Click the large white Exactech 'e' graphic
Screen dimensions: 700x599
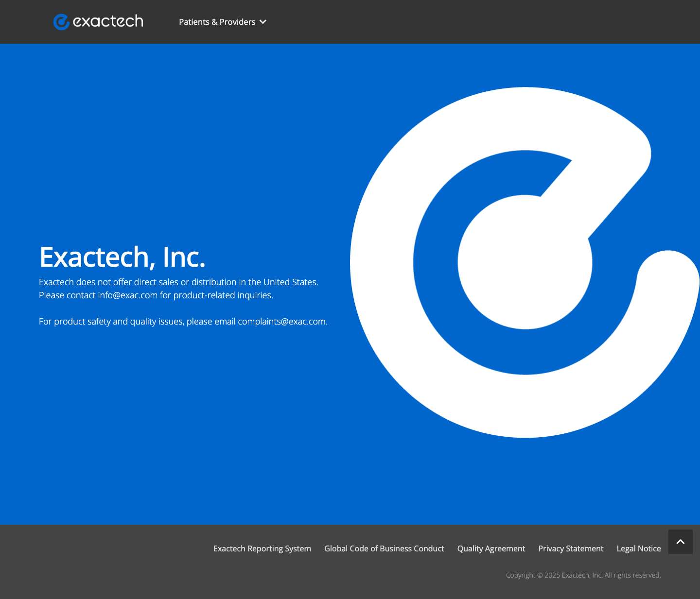click(525, 262)
